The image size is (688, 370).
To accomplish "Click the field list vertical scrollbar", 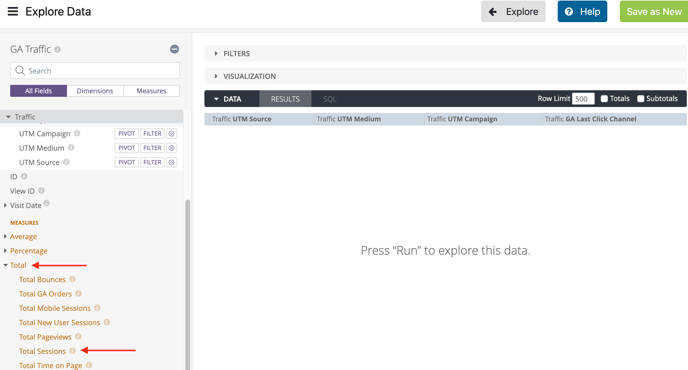I will coord(187,284).
